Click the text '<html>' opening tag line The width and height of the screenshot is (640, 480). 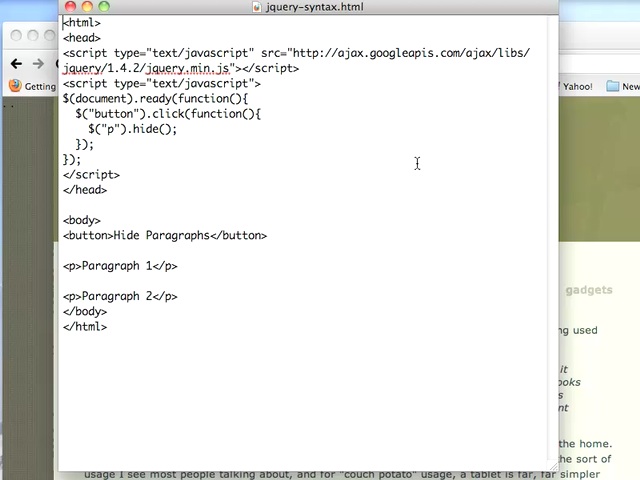click(82, 22)
